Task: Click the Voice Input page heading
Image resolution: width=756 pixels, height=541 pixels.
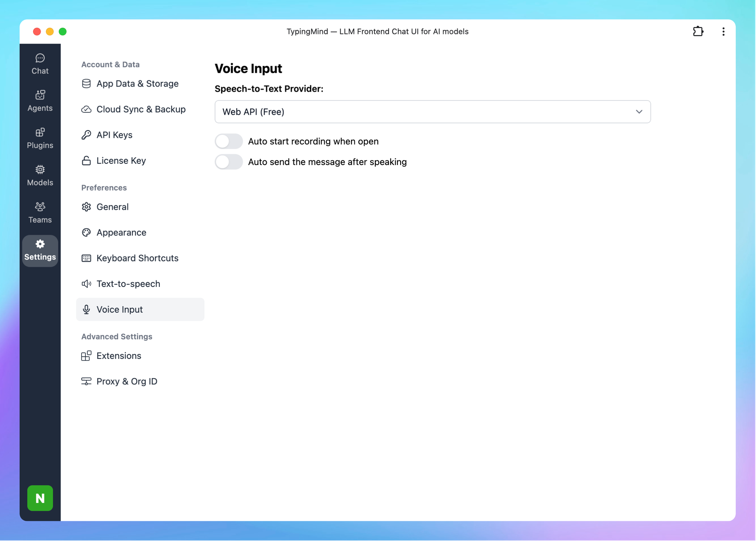Action: 248,69
